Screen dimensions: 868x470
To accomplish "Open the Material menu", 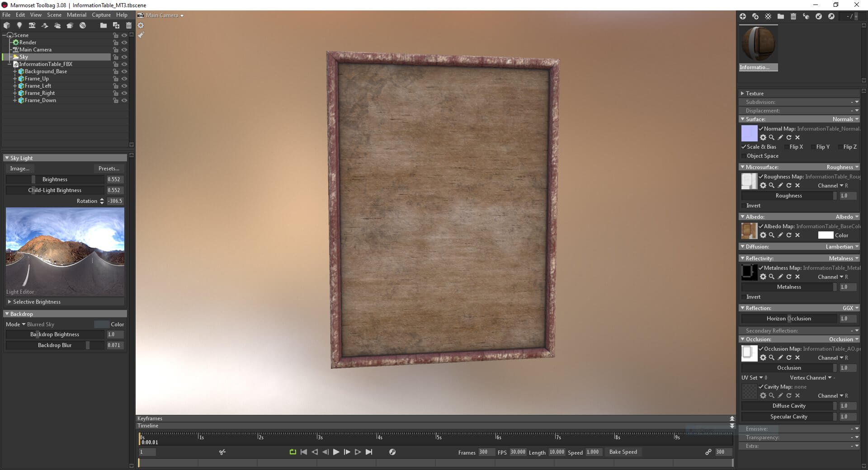I will pos(76,15).
